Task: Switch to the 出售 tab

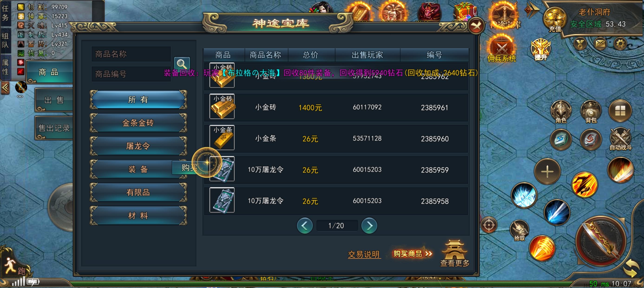Action: (54, 100)
